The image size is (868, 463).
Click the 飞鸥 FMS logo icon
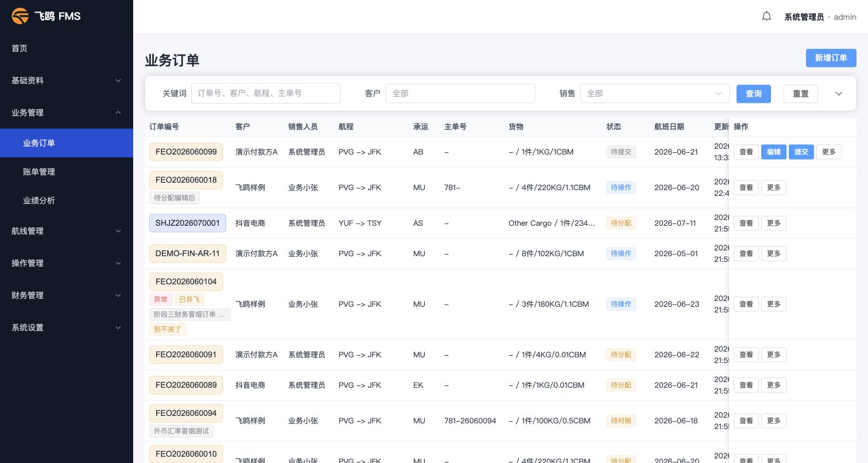point(20,16)
